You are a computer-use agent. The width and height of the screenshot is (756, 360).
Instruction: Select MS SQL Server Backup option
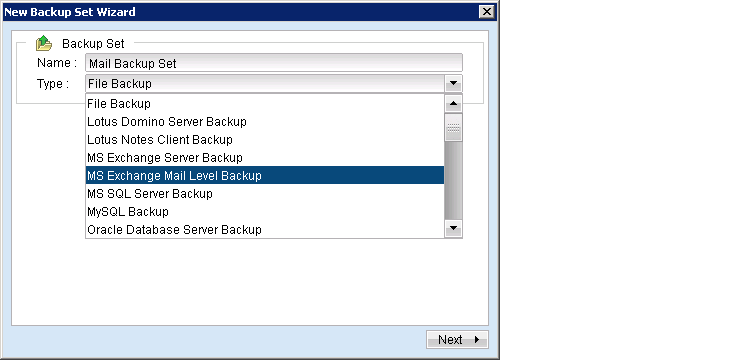(265, 194)
